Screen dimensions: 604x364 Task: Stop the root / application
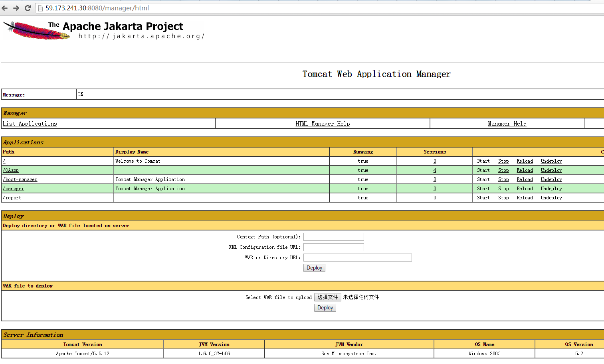point(503,161)
